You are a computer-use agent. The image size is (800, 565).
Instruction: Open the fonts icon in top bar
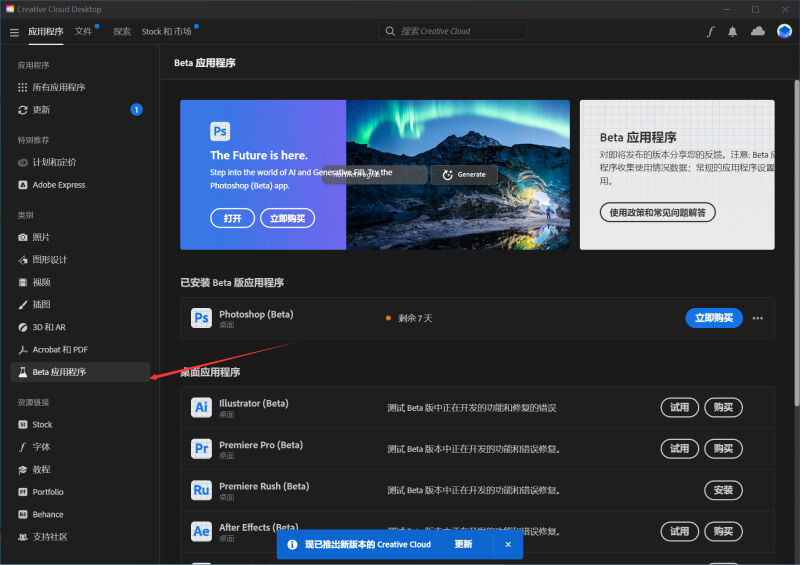pos(710,32)
